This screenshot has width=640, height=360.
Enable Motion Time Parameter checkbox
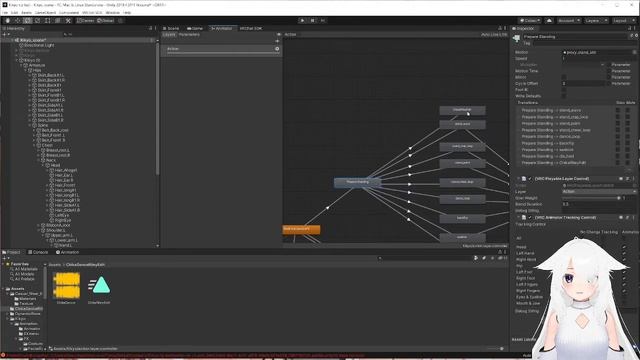coord(609,71)
